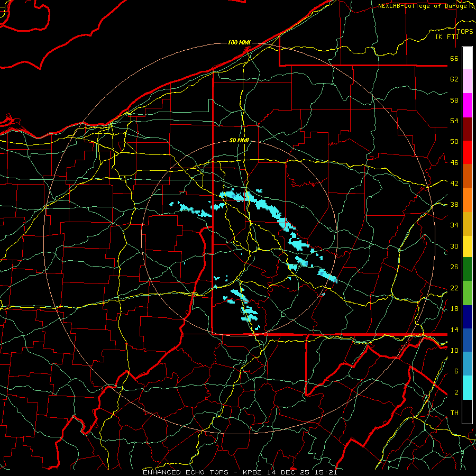Choose the burnt orange legend swatch
This screenshot has height=476, width=476.
pos(467,176)
